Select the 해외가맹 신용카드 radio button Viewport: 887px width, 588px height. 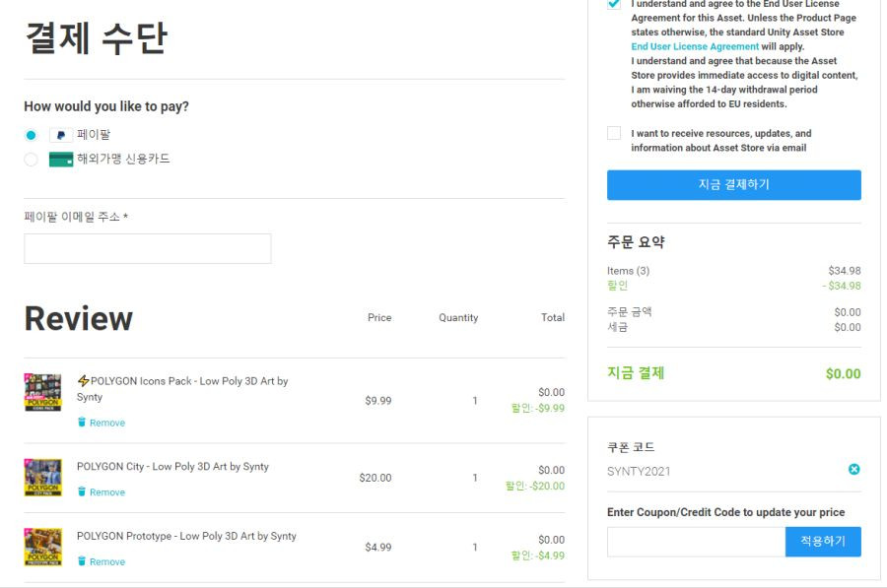click(32, 160)
